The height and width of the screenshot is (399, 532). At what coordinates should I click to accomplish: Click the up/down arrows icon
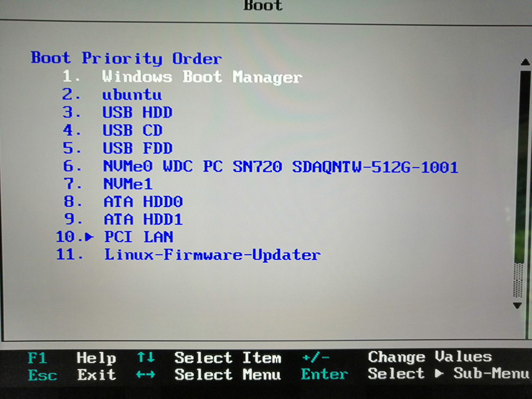[x=145, y=358]
